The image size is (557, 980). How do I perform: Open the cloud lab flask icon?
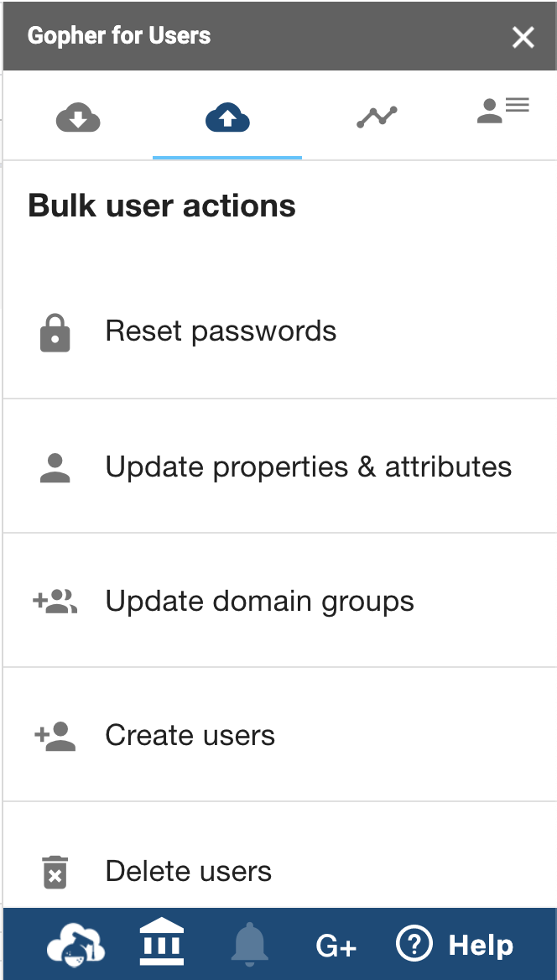point(75,945)
